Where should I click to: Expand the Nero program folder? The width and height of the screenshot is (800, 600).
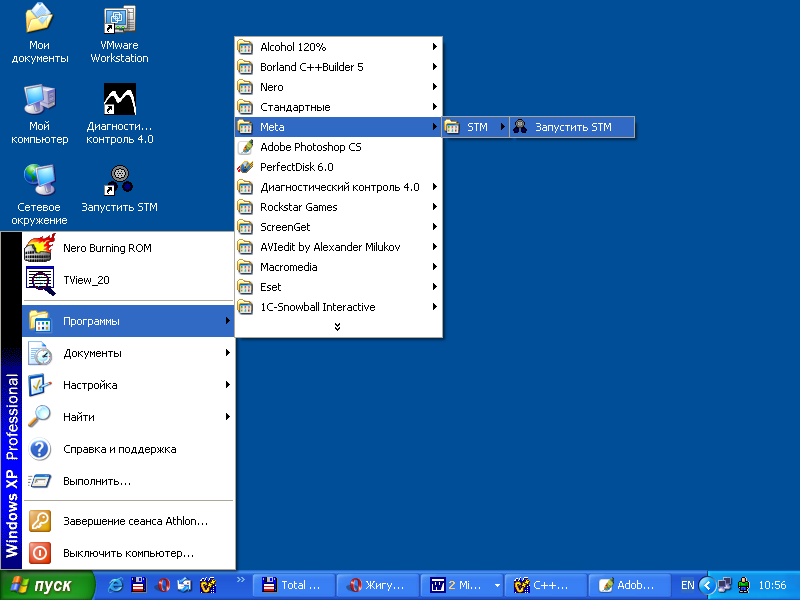[338, 87]
